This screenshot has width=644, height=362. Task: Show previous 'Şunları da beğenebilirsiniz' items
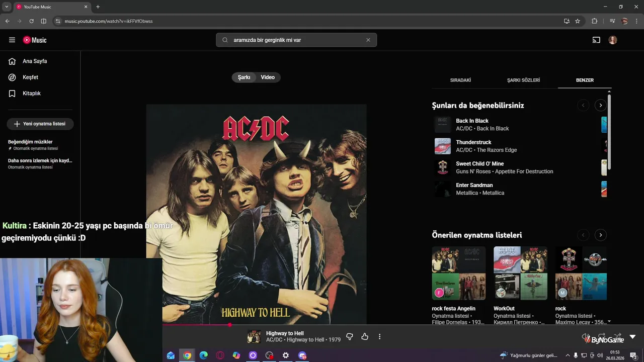pos(583,105)
